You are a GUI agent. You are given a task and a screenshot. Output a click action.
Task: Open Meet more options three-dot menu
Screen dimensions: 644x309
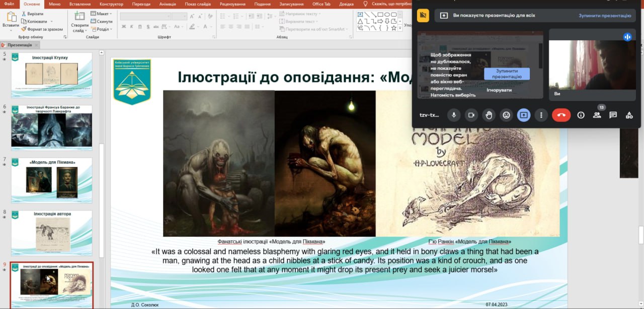[x=541, y=115]
